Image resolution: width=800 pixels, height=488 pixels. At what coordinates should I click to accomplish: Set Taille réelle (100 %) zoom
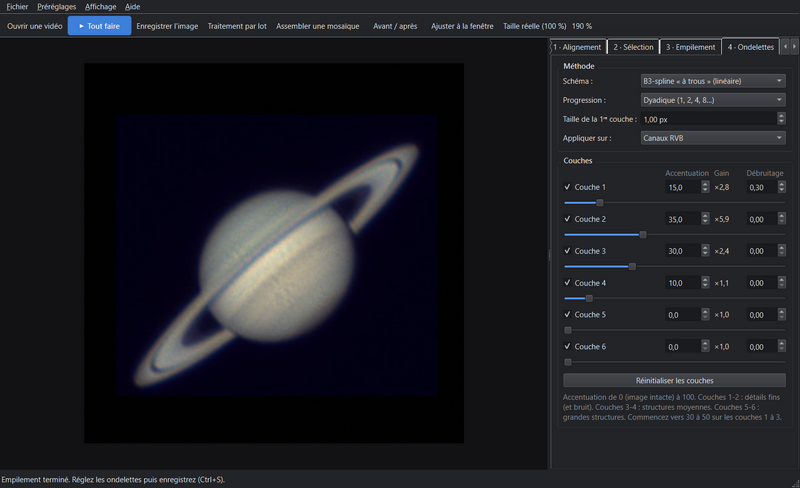pyautogui.click(x=535, y=26)
